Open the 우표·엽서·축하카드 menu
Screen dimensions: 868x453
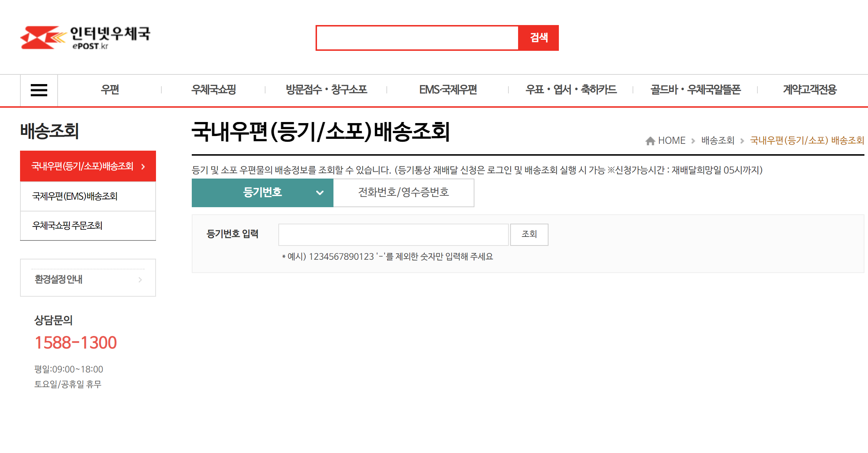tap(571, 90)
